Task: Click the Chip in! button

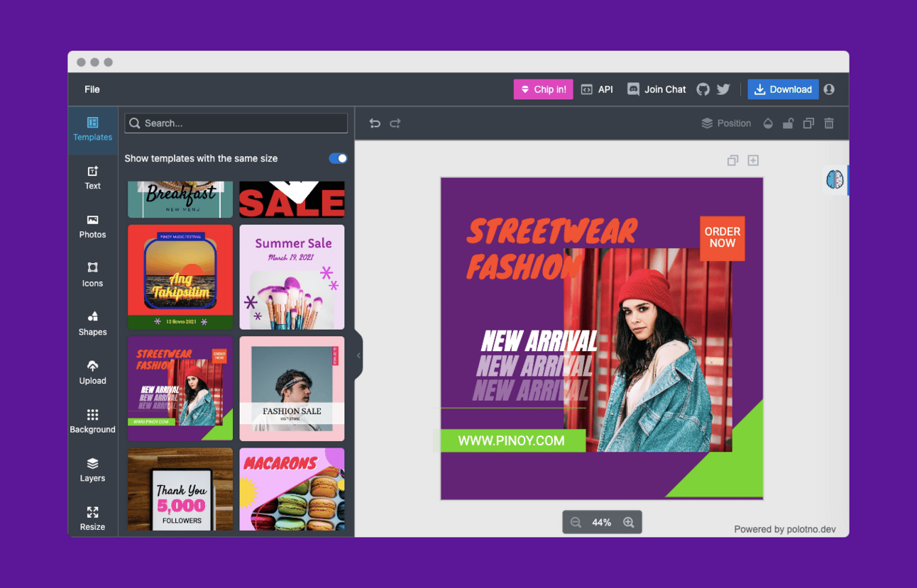Action: tap(543, 89)
